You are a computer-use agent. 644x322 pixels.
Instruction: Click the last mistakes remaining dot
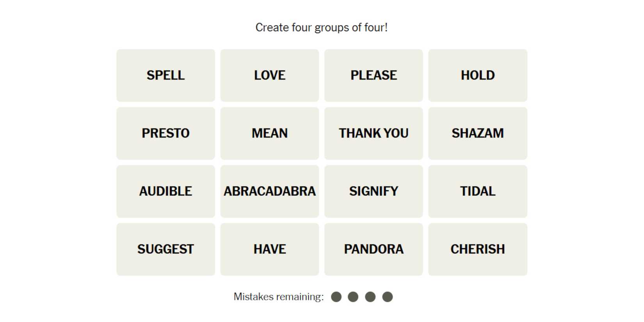pyautogui.click(x=387, y=297)
